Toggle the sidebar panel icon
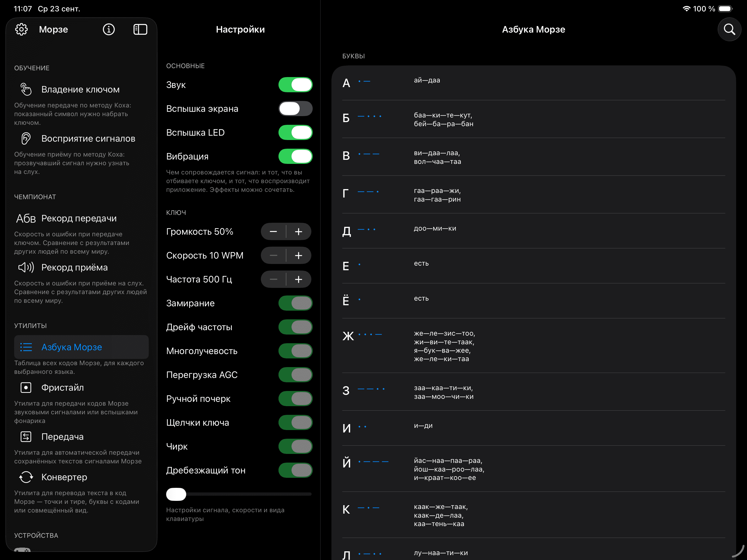Viewport: 747px width, 560px height. point(140,29)
